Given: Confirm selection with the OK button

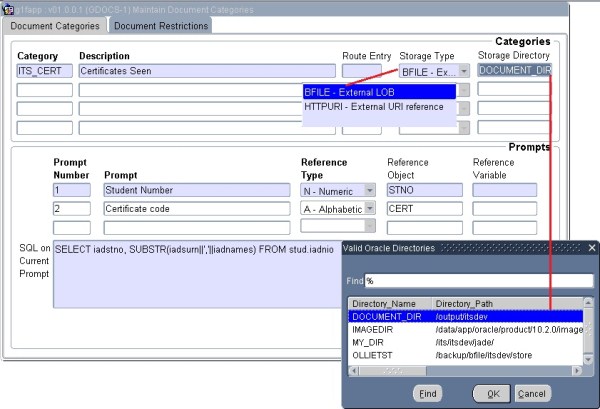Looking at the screenshot, I should (491, 393).
